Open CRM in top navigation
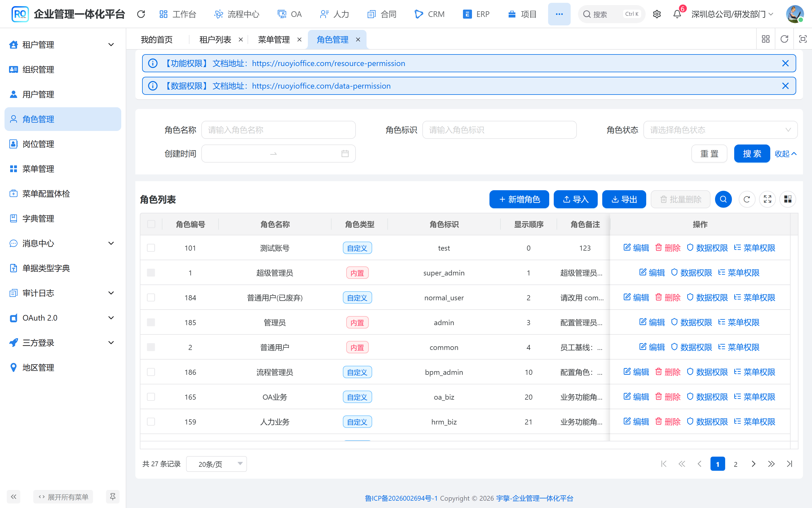 coord(429,14)
